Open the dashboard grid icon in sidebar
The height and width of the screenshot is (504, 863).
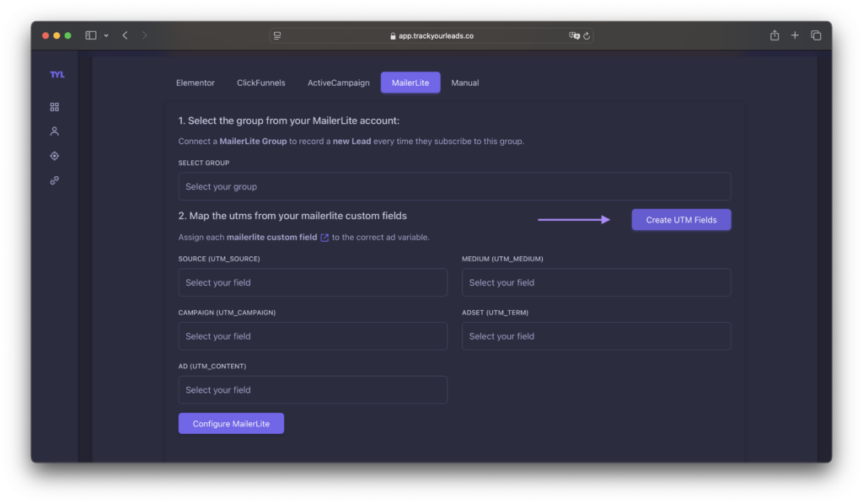click(x=55, y=107)
